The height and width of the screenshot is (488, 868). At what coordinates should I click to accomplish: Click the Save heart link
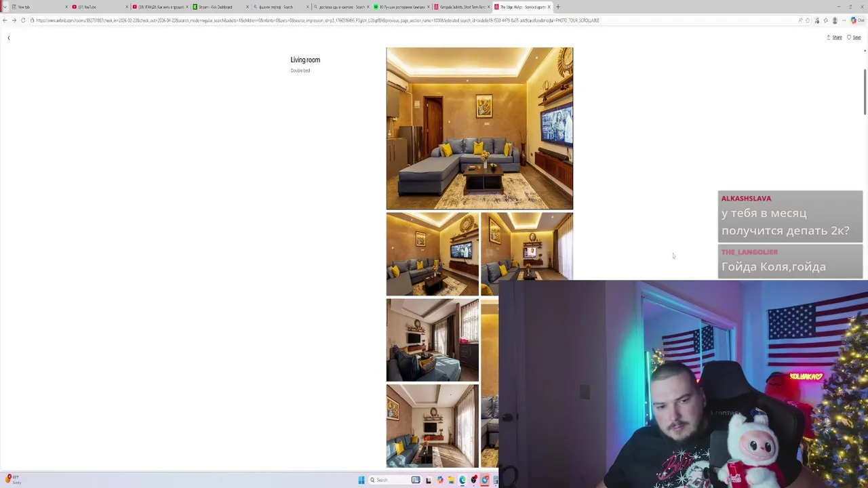click(854, 38)
